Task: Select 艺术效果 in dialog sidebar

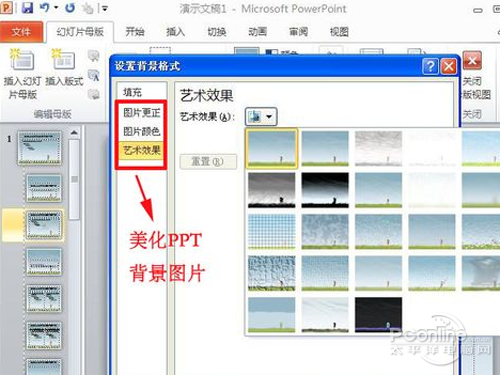Action: click(x=141, y=150)
